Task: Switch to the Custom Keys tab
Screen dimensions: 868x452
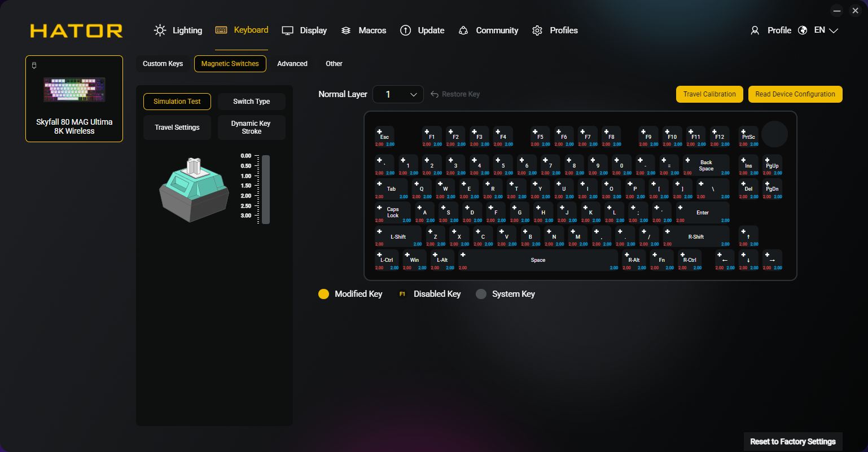Action: pos(163,64)
